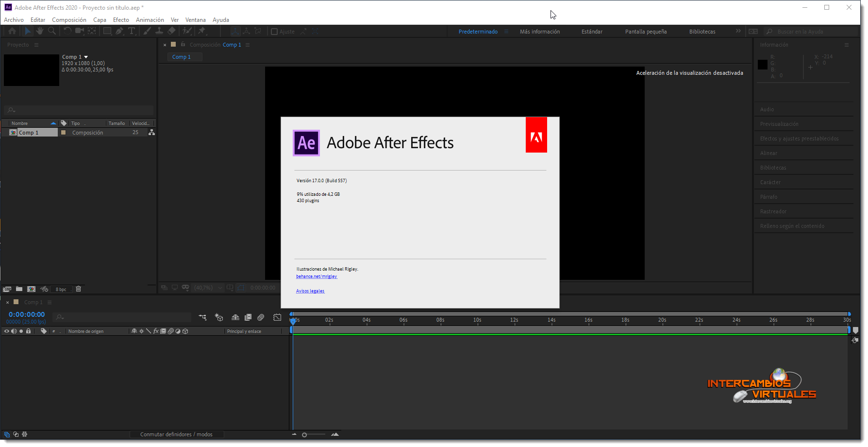The width and height of the screenshot is (868, 447).
Task: Select the Rotation tool
Action: (x=67, y=31)
